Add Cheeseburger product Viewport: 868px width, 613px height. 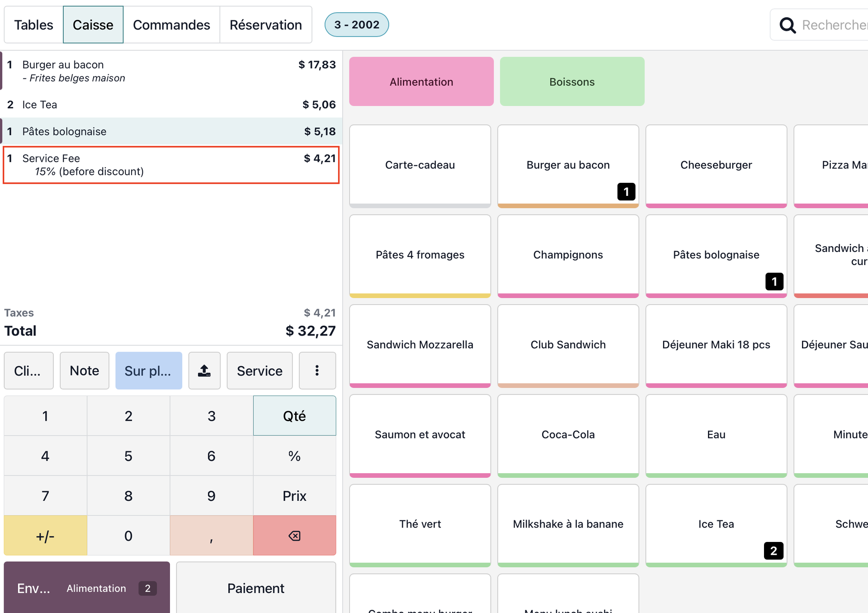[x=716, y=166]
